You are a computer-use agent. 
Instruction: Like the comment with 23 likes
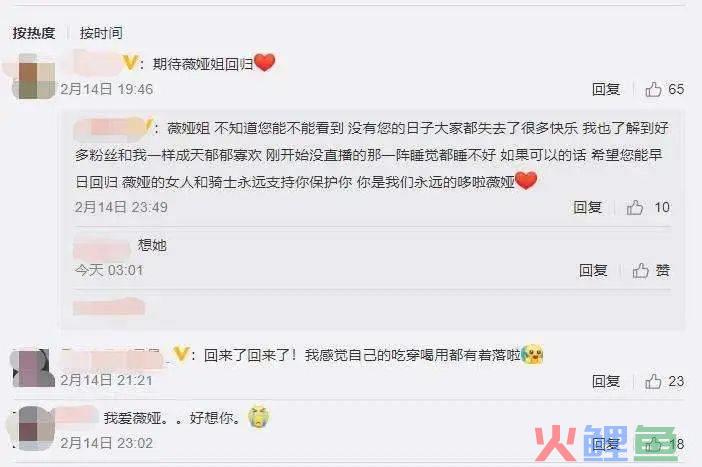[653, 381]
